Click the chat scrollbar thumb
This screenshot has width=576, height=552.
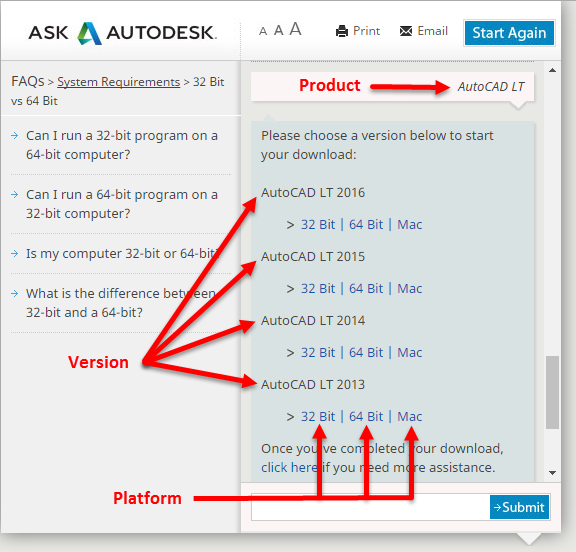552,392
